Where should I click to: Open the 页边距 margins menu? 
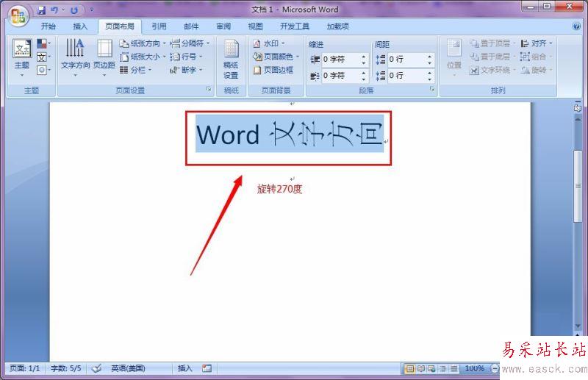104,57
